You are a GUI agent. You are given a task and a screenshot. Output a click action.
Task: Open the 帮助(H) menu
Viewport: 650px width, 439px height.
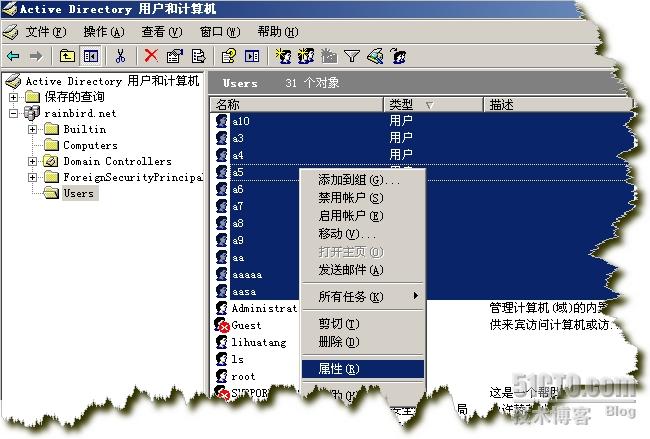pos(278,32)
